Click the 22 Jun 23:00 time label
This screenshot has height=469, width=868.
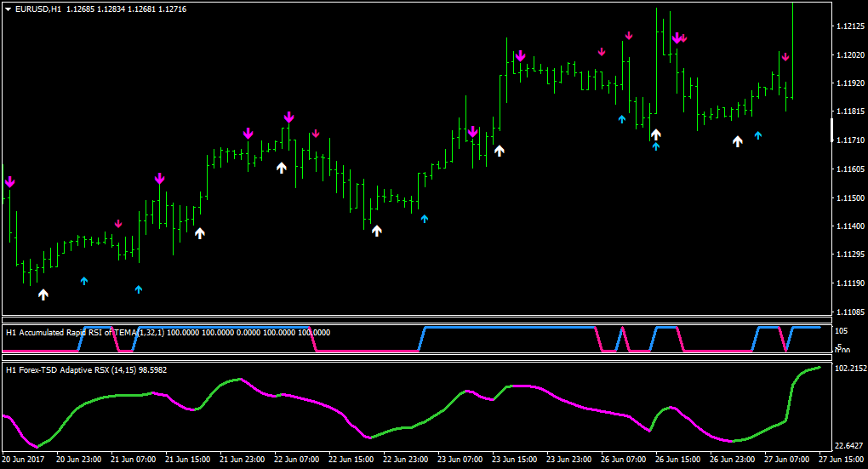[406, 459]
